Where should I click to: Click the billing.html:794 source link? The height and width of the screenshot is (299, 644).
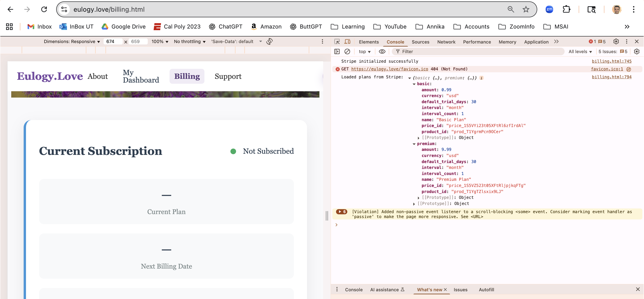[x=611, y=77]
